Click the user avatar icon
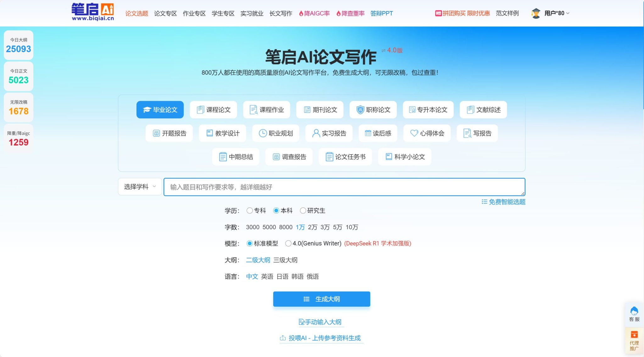Image resolution: width=644 pixels, height=357 pixels. point(536,13)
